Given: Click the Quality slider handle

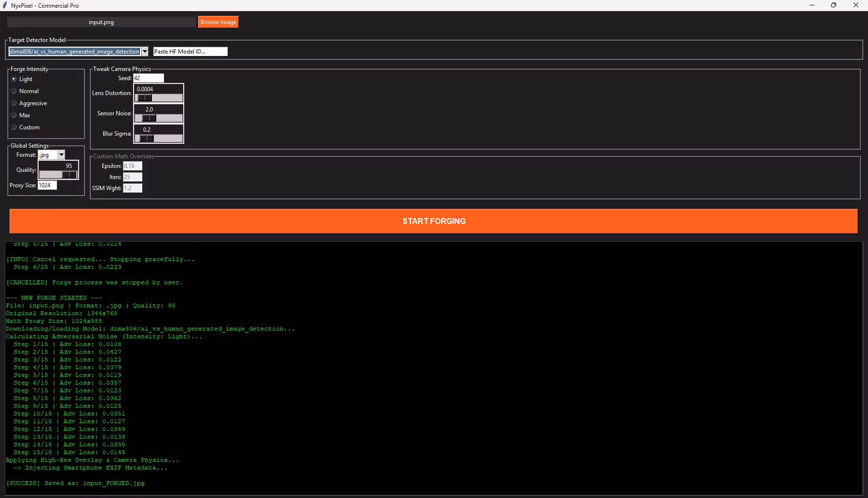Looking at the screenshot, I should (69, 175).
